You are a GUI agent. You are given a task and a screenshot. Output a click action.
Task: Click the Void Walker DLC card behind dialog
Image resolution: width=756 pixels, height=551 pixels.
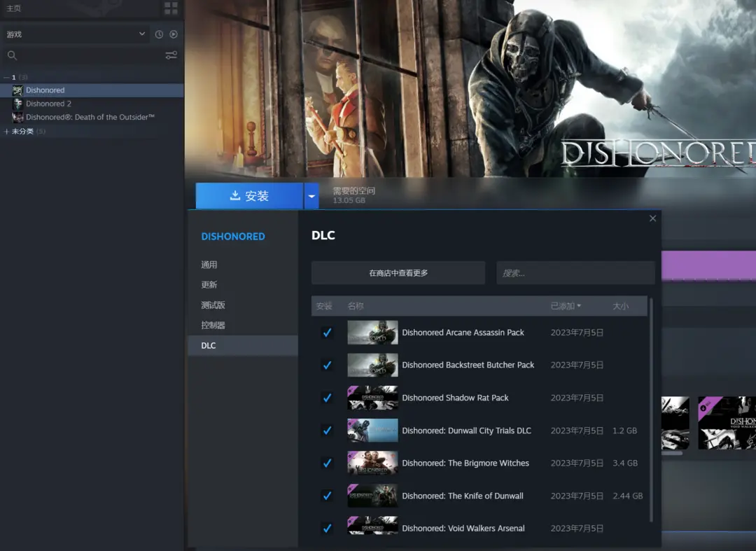click(727, 423)
